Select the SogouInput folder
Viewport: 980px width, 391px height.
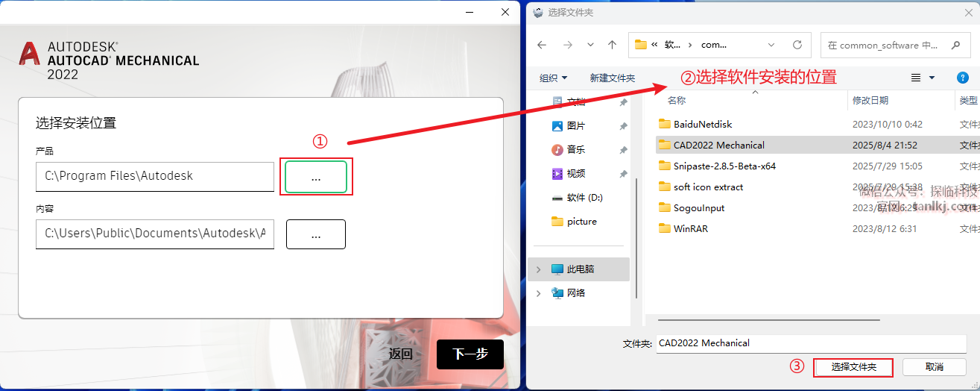coord(692,207)
